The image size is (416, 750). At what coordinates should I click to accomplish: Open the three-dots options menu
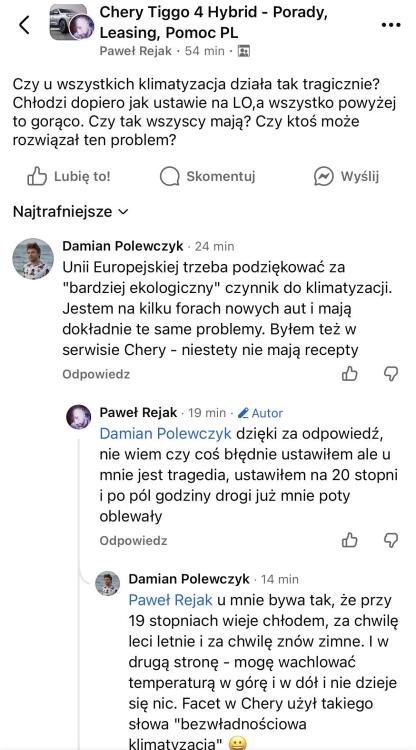point(391,25)
